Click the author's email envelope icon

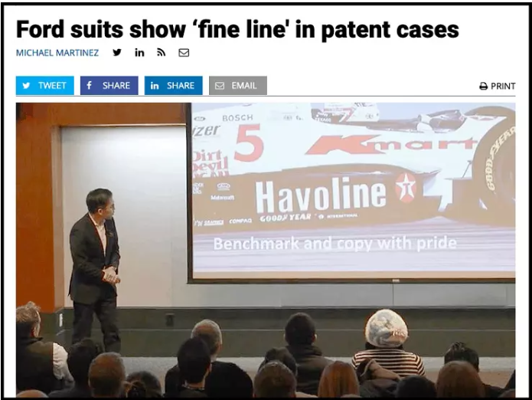click(184, 53)
